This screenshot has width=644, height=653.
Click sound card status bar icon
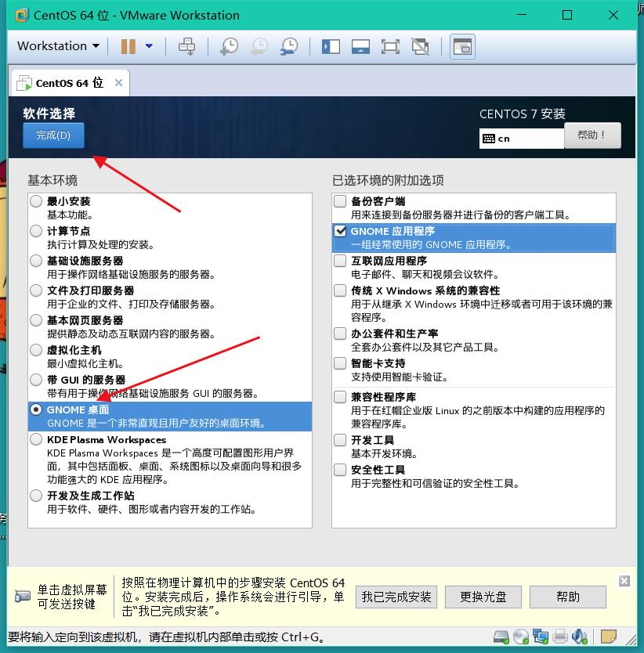click(580, 637)
